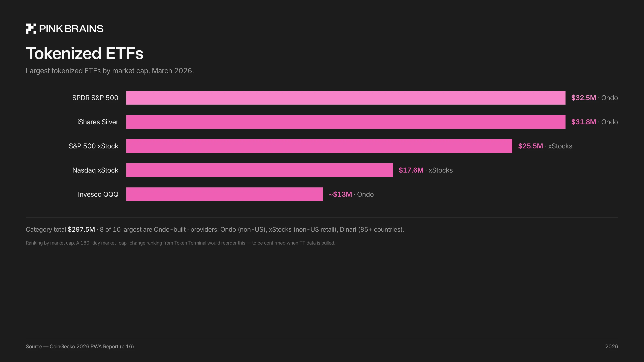Image resolution: width=644 pixels, height=362 pixels.
Task: Click the $32.5M value
Action: 583,98
